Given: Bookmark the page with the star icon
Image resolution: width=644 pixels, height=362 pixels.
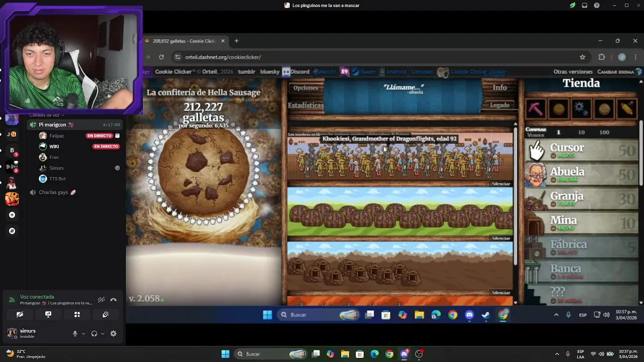Looking at the screenshot, I should [x=583, y=57].
